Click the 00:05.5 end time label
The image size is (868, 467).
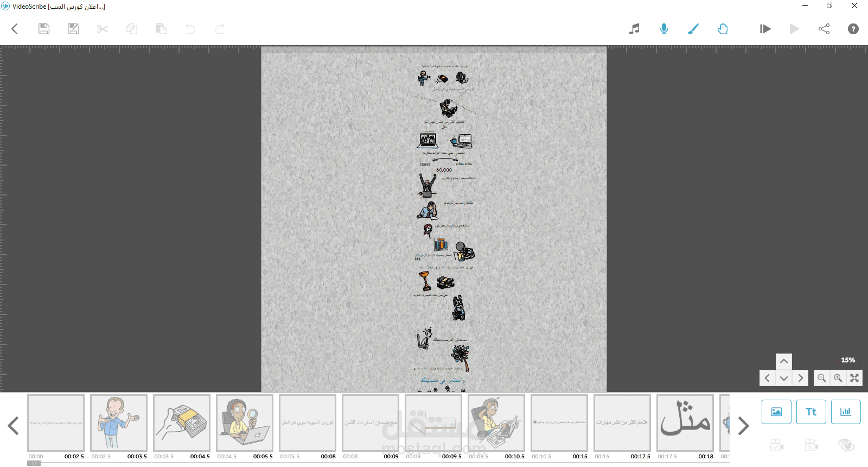coord(263,457)
